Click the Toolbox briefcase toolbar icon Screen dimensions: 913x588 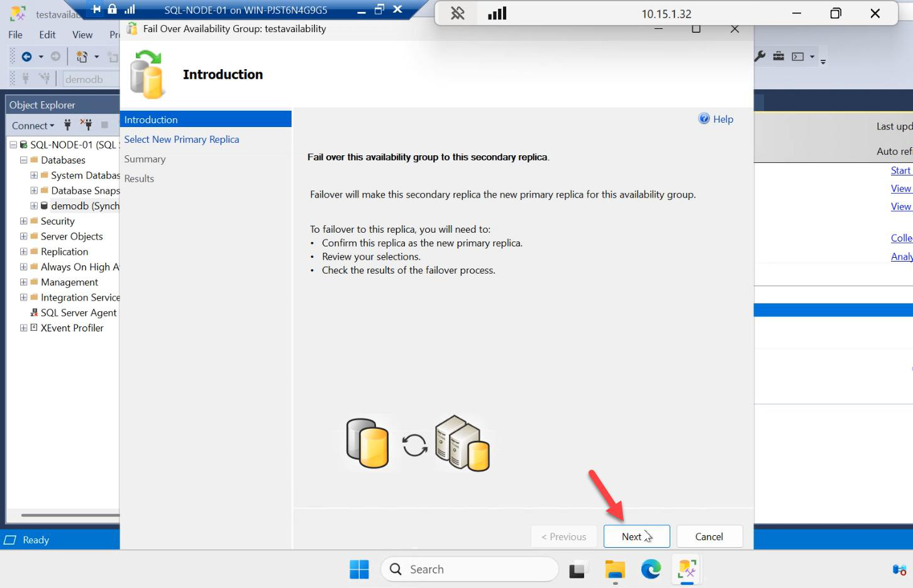coord(778,56)
